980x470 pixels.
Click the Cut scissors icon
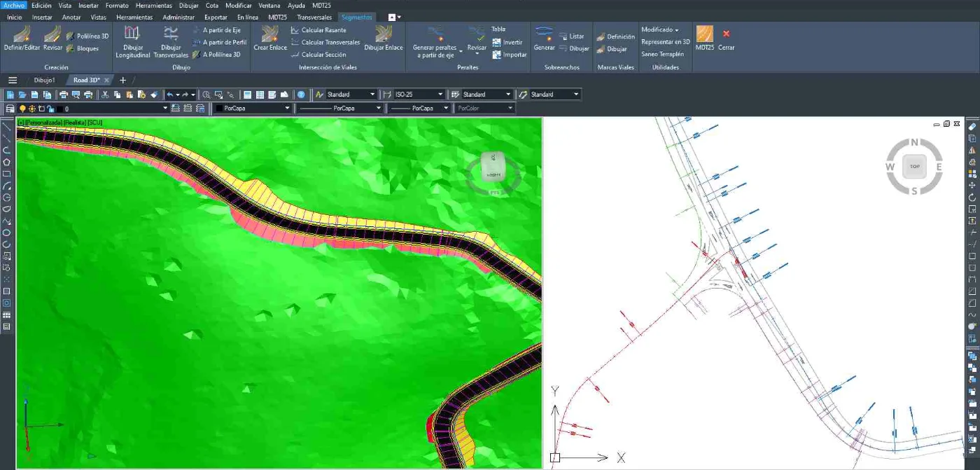pos(105,95)
